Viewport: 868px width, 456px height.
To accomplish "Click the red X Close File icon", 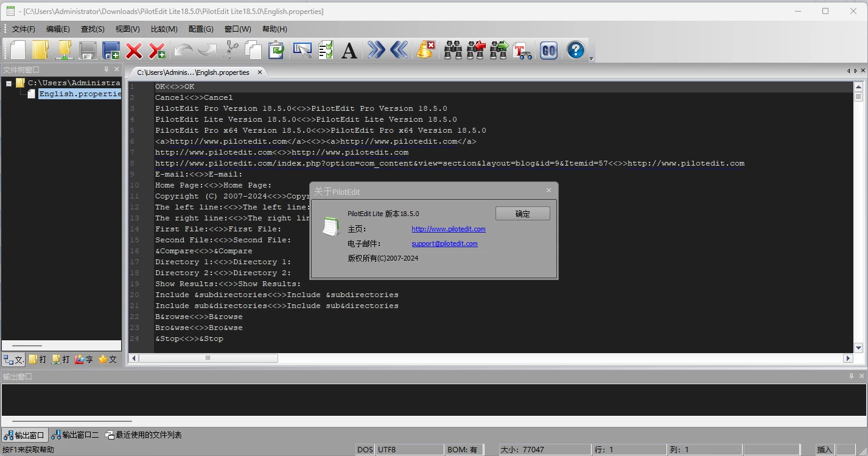I will (134, 50).
